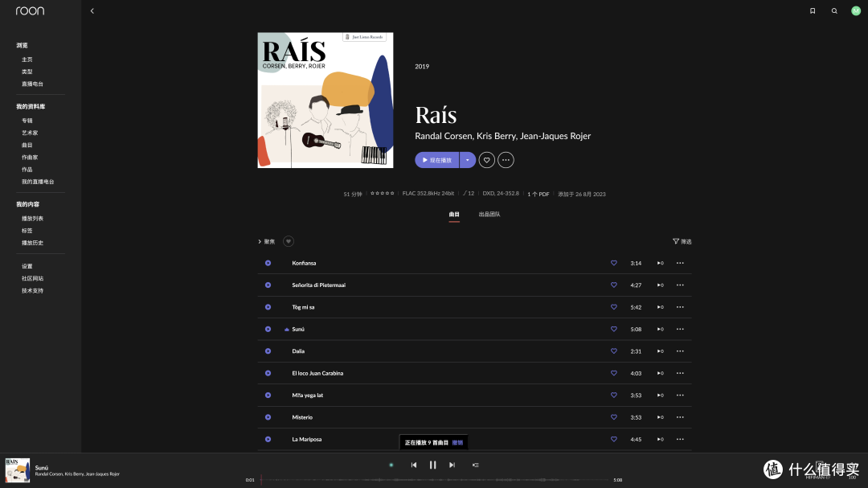The image size is (868, 488).
Task: Click now-playing title Sunú in footer
Action: click(x=42, y=468)
